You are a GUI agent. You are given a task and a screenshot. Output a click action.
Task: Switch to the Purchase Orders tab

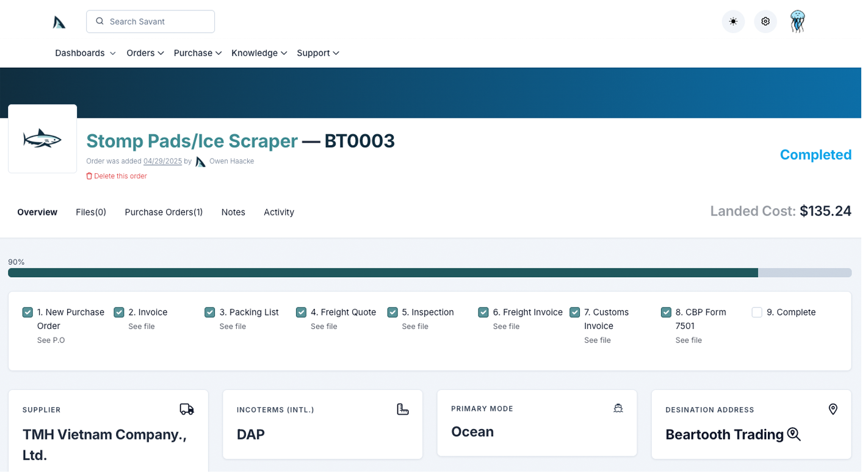[x=164, y=212]
